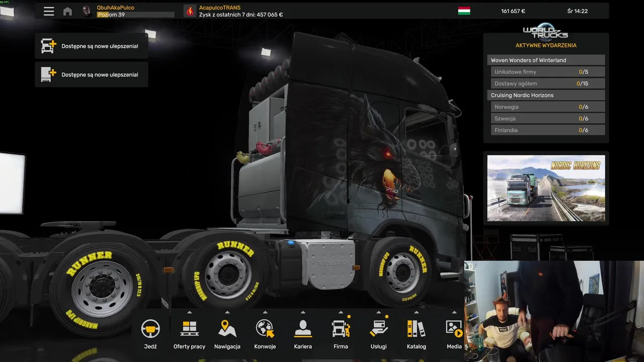Expand the Media submenu arrow
The height and width of the screenshot is (362, 644).
coord(454,312)
